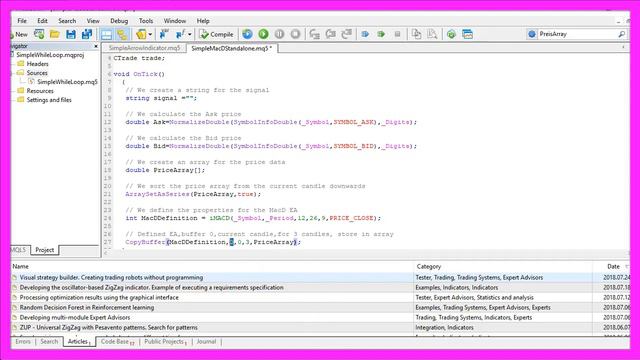
Task: Click the Step Out debug icon
Action: point(347,34)
